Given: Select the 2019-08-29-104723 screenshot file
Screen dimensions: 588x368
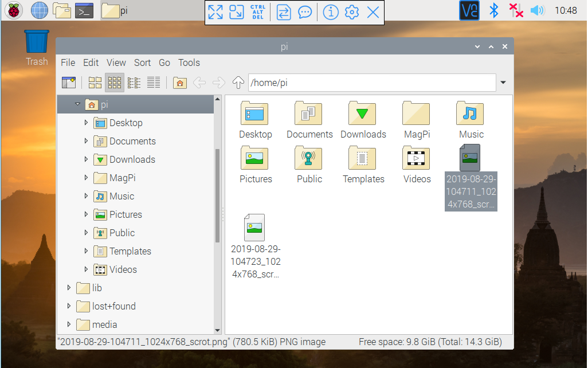Looking at the screenshot, I should click(256, 228).
